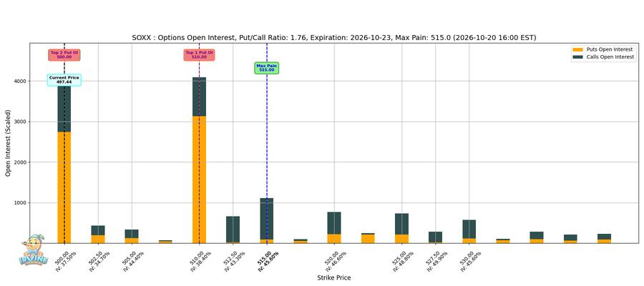644x286 pixels.
Task: Click the 500.00 IV 37.50% strike label
Action: (65, 260)
